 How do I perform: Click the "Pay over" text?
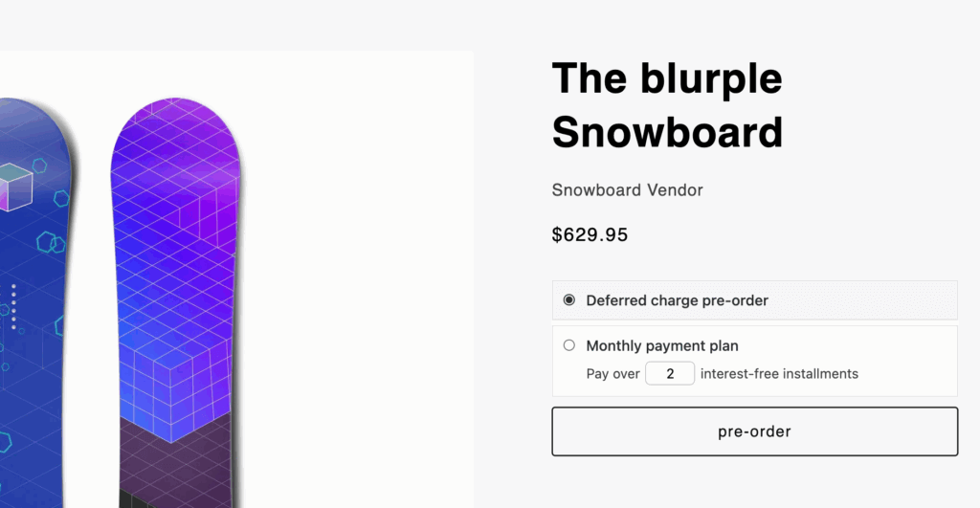pyautogui.click(x=612, y=374)
